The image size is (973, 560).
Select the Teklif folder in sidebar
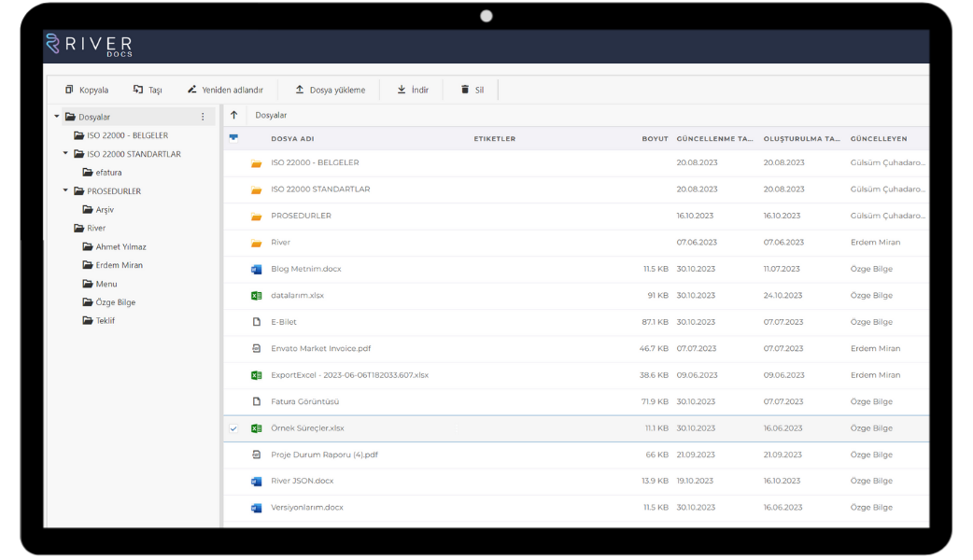point(105,321)
